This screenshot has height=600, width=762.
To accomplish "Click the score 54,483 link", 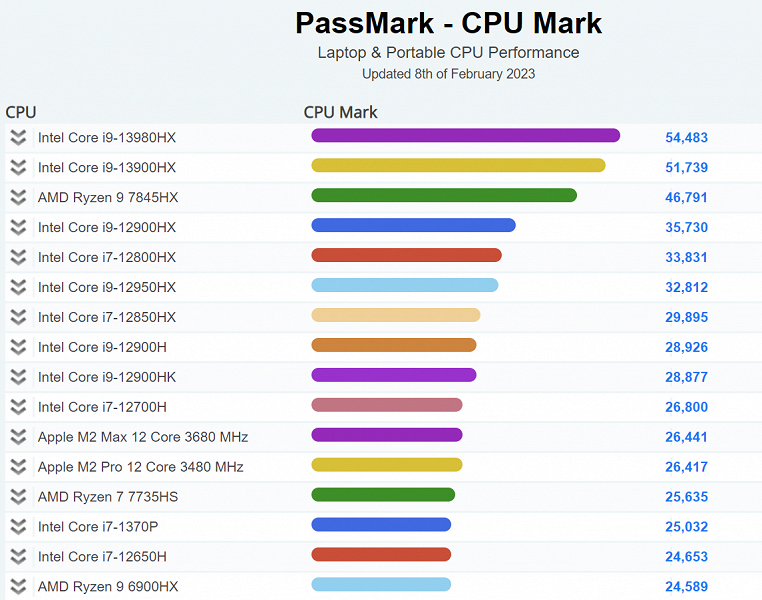I will [686, 138].
